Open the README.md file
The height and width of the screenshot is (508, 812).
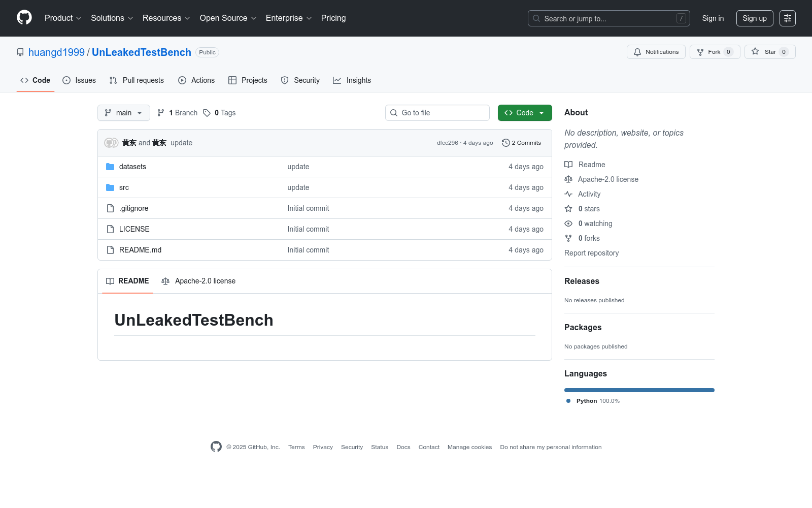pyautogui.click(x=140, y=250)
